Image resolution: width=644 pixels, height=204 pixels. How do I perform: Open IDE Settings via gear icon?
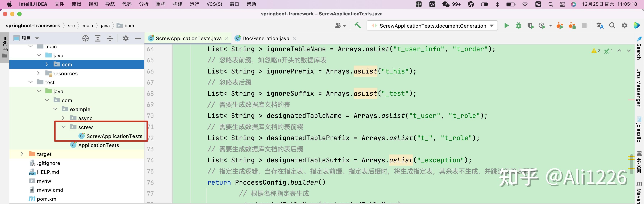(624, 25)
